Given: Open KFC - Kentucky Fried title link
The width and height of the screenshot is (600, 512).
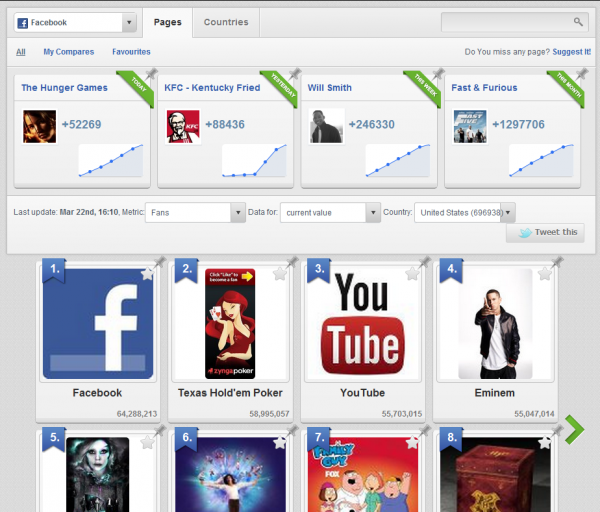Looking at the screenshot, I should [212, 88].
